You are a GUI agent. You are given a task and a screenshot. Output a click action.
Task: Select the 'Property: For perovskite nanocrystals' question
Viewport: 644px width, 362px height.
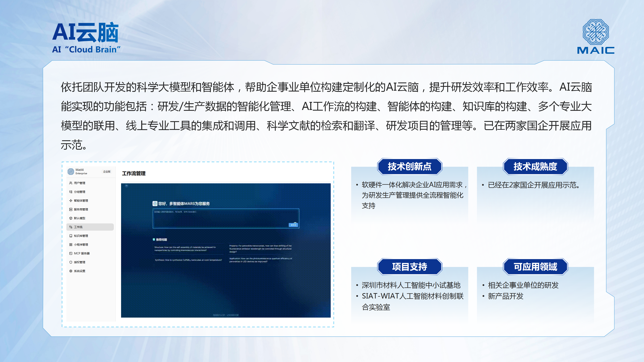coord(260,249)
